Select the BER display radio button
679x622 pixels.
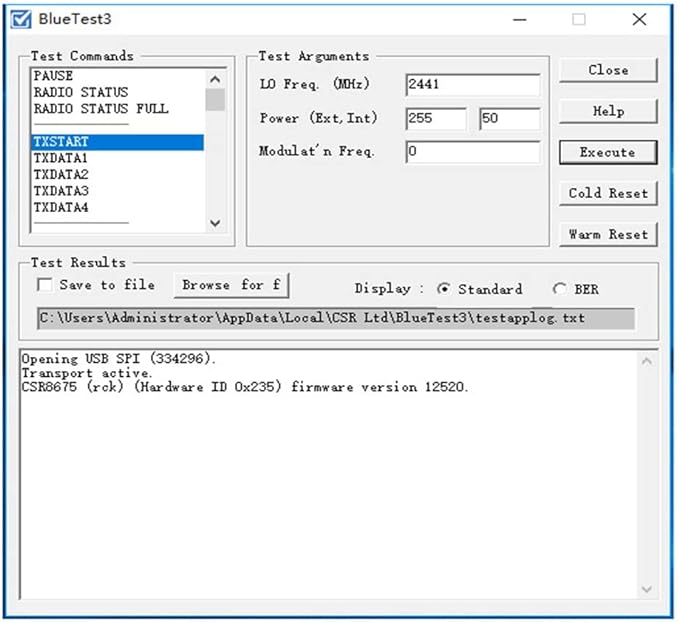pos(560,288)
